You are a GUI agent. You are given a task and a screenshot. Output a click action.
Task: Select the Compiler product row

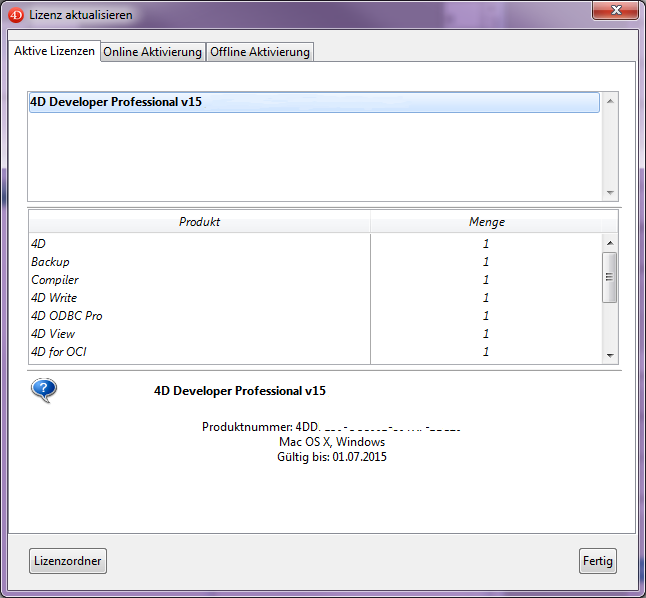[316, 280]
